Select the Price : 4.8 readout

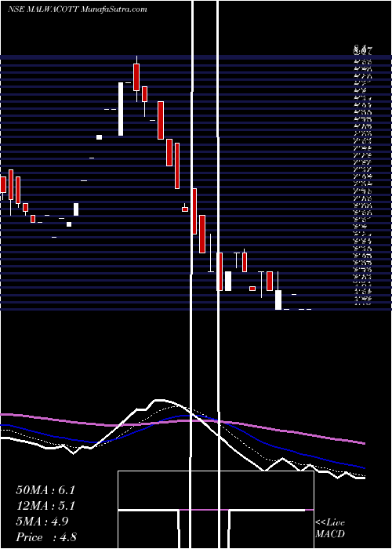coord(46,537)
